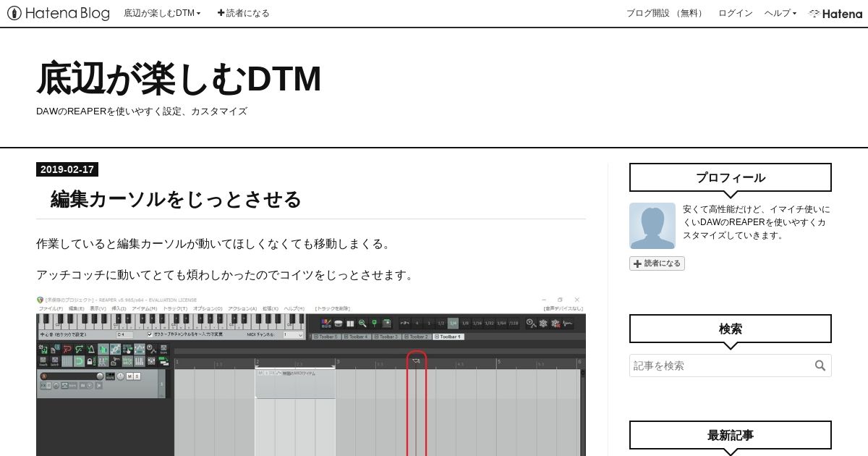
Task: Select the 1/64 grid division button
Action: 501,323
